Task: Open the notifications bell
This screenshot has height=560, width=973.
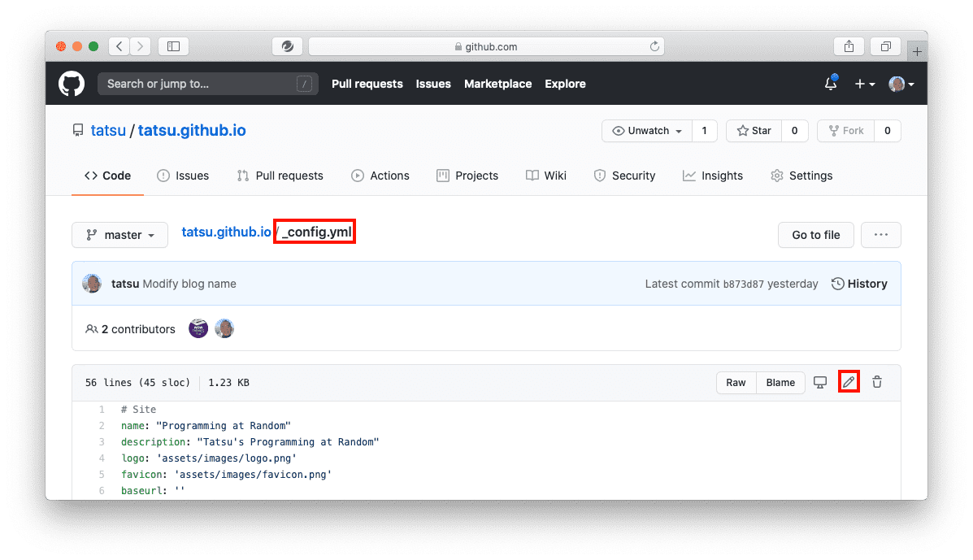Action: point(831,83)
